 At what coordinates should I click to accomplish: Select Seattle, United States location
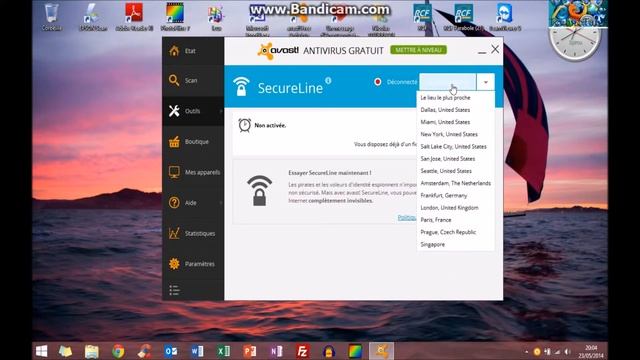coord(456,171)
